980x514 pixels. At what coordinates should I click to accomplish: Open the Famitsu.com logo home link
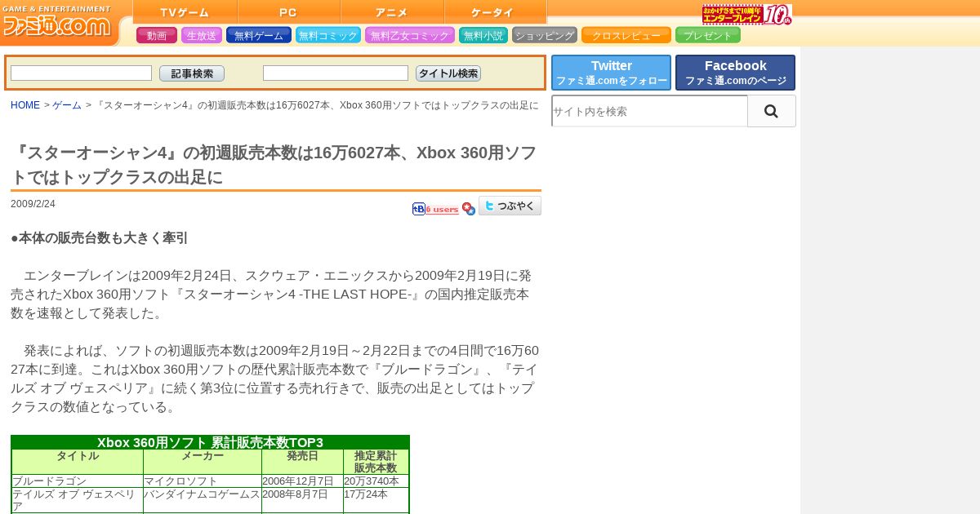[x=56, y=24]
